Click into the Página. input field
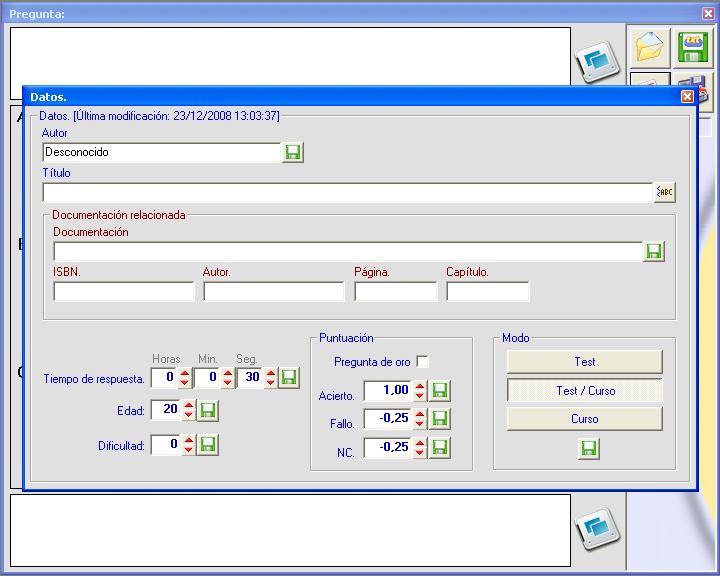 click(396, 291)
